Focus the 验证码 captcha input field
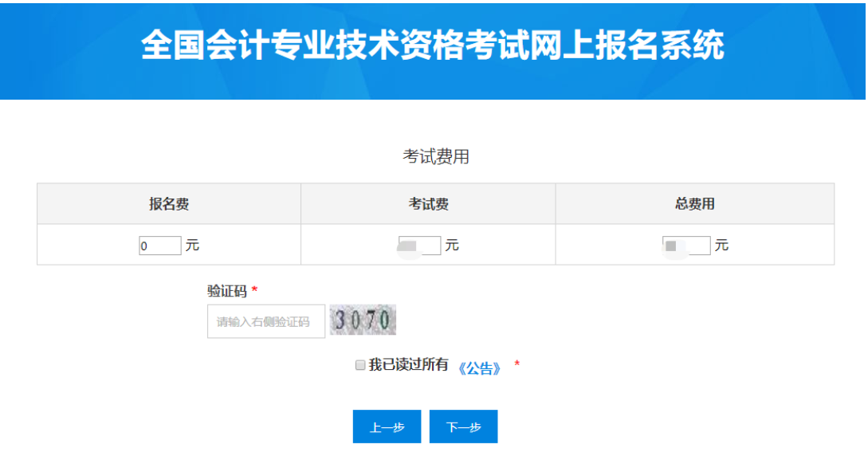 point(266,321)
